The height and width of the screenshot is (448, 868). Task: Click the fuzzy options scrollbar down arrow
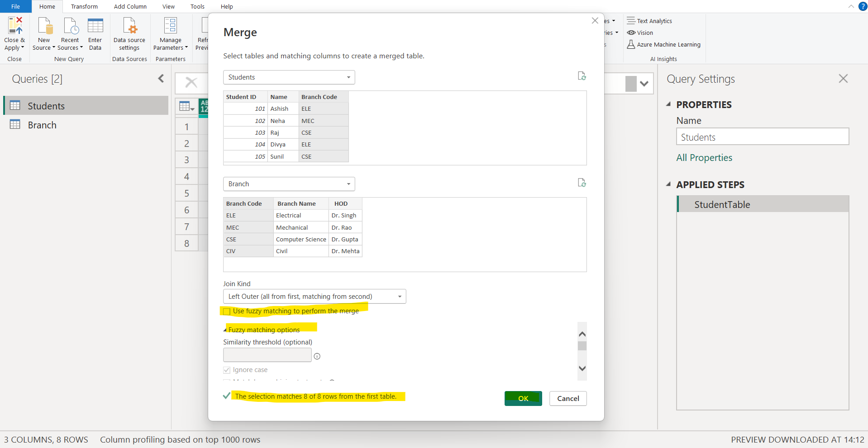pyautogui.click(x=582, y=368)
